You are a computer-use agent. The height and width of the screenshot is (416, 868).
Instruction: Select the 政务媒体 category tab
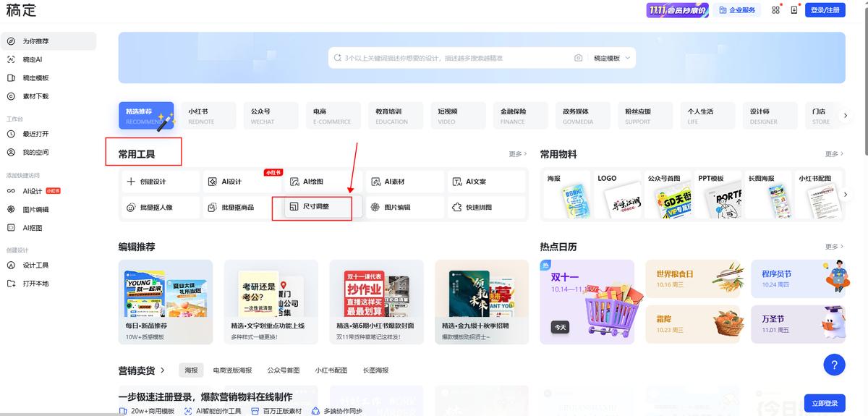coord(582,116)
